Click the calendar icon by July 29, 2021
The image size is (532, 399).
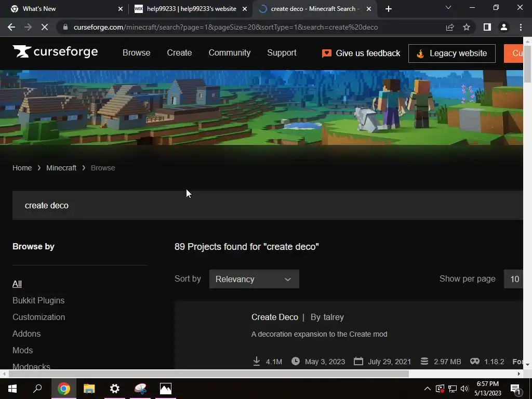pos(358,361)
